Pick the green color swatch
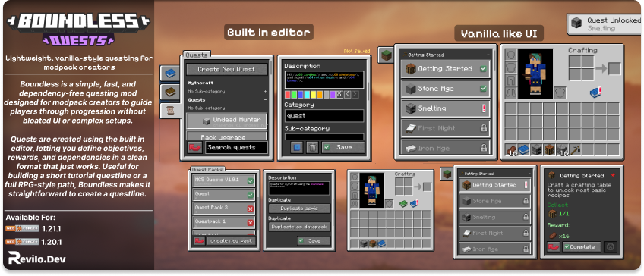The height and width of the screenshot is (276, 644). (295, 95)
